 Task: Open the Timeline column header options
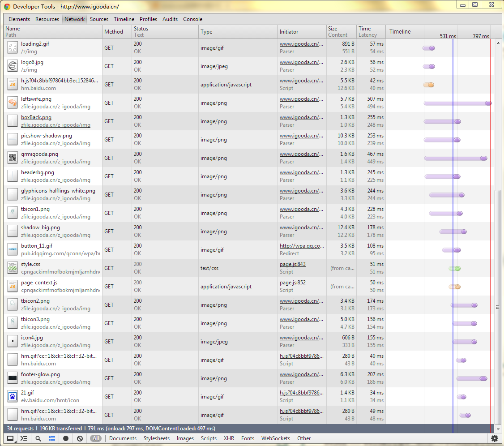(x=400, y=32)
